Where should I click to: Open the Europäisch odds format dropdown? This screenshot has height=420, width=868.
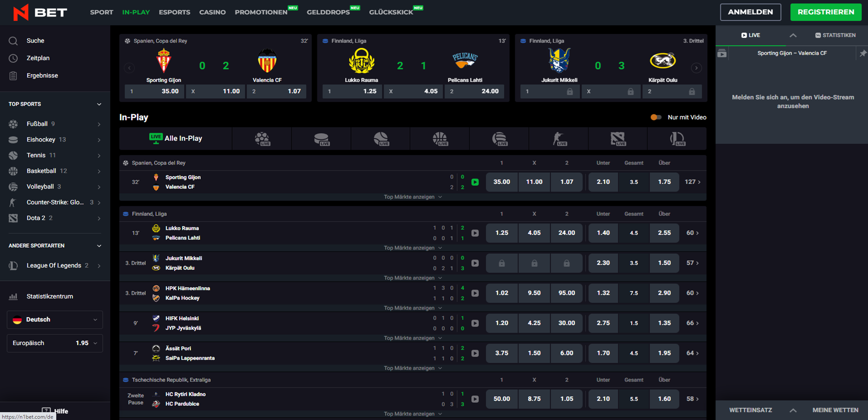[55, 343]
